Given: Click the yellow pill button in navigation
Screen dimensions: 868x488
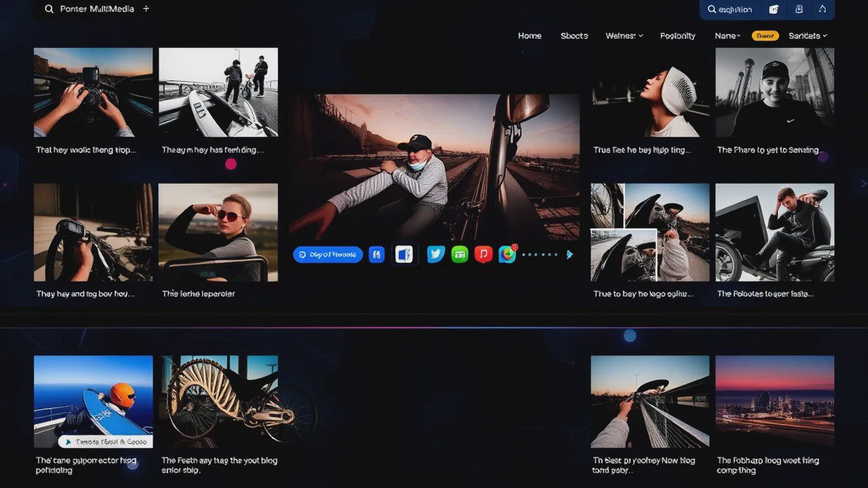Looking at the screenshot, I should coord(766,36).
